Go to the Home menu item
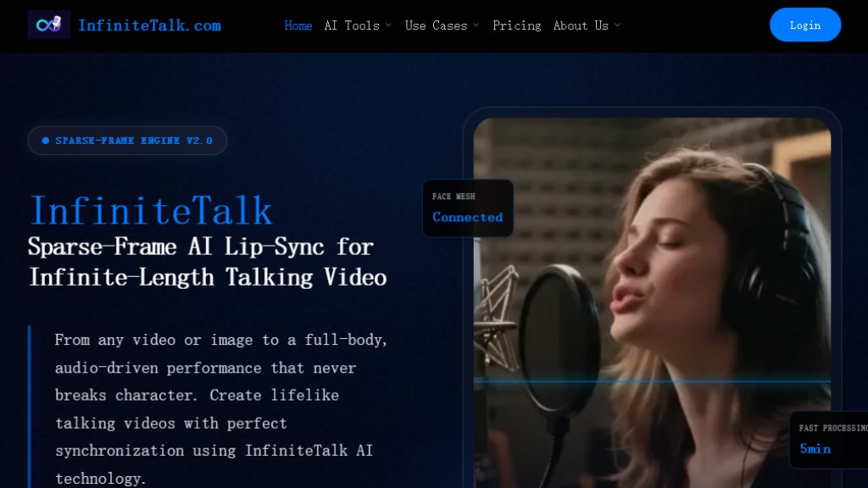Viewport: 868px width, 488px height. pyautogui.click(x=298, y=25)
